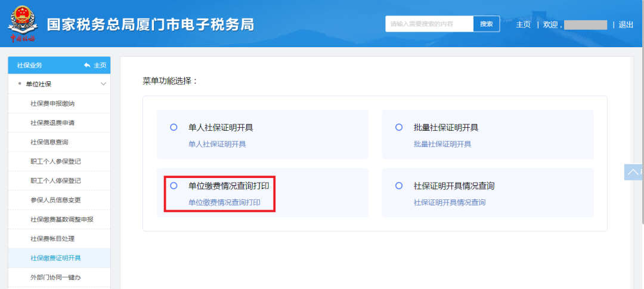Click 退出 to log out

626,24
